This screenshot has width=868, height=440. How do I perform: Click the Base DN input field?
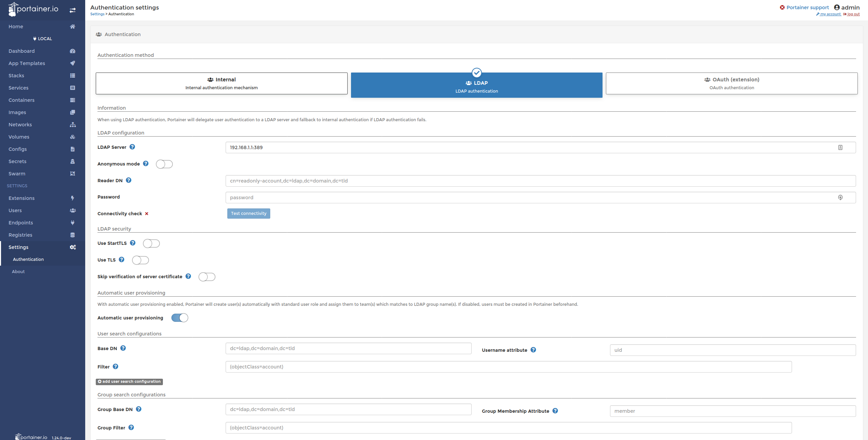pyautogui.click(x=348, y=348)
